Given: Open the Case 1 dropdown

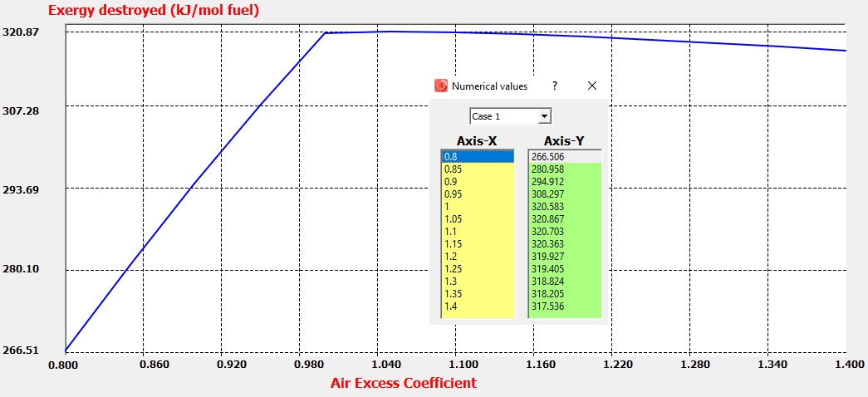Looking at the screenshot, I should point(544,116).
